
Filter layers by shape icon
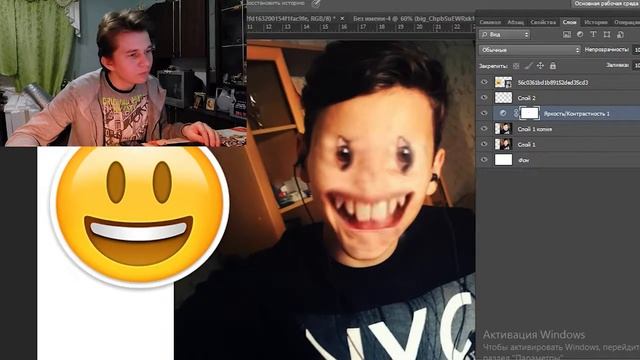(x=607, y=35)
